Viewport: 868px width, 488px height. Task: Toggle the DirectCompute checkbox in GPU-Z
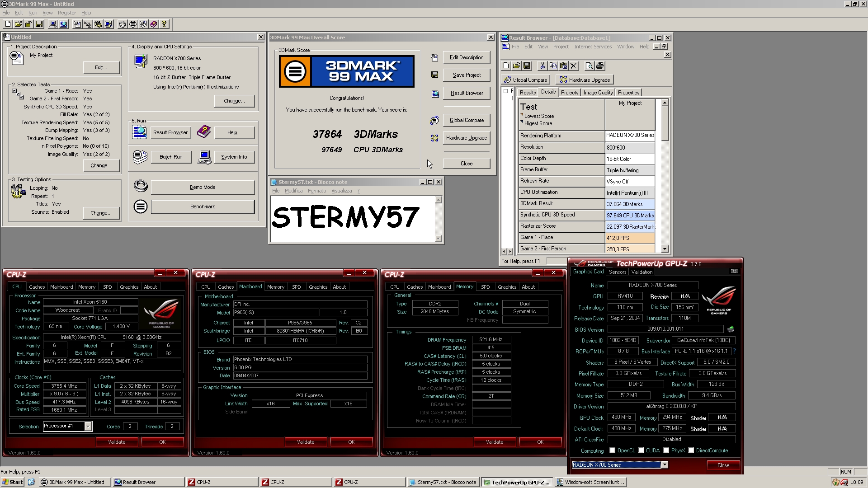(x=691, y=450)
